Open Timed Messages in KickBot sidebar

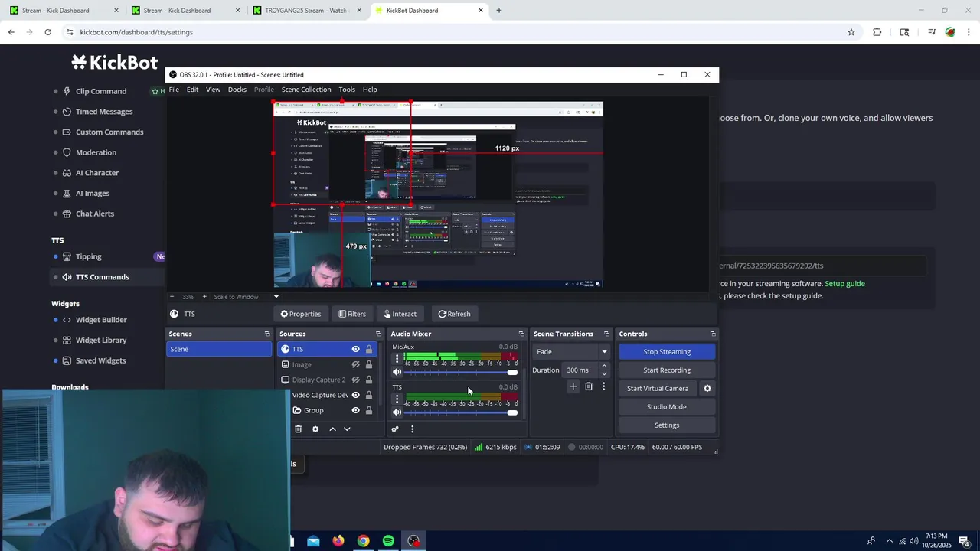pos(104,112)
